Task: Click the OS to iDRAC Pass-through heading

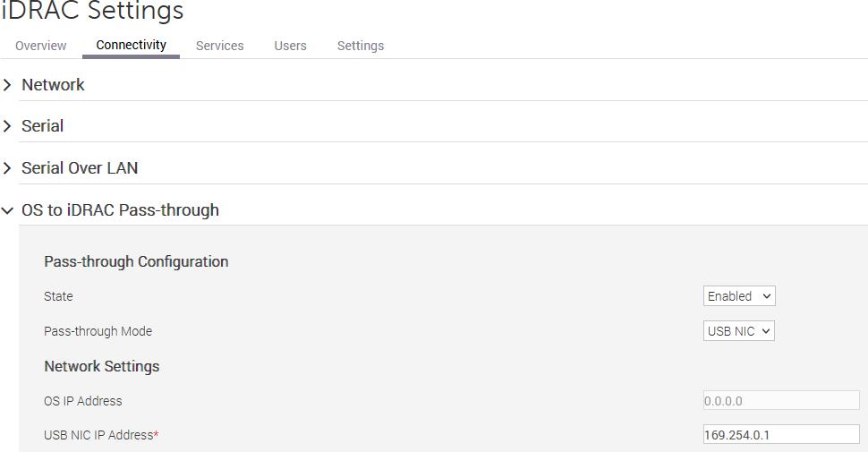Action: pos(120,210)
